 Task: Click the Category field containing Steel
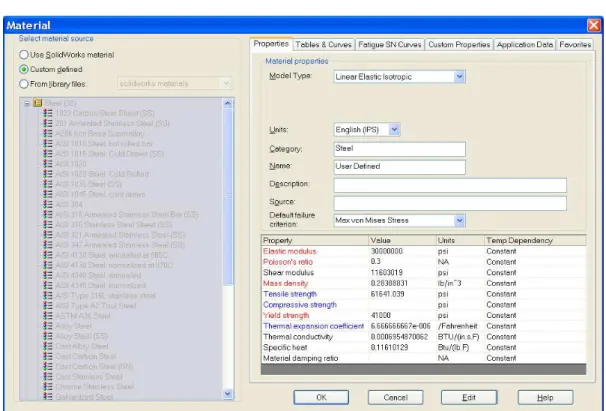[x=400, y=149]
